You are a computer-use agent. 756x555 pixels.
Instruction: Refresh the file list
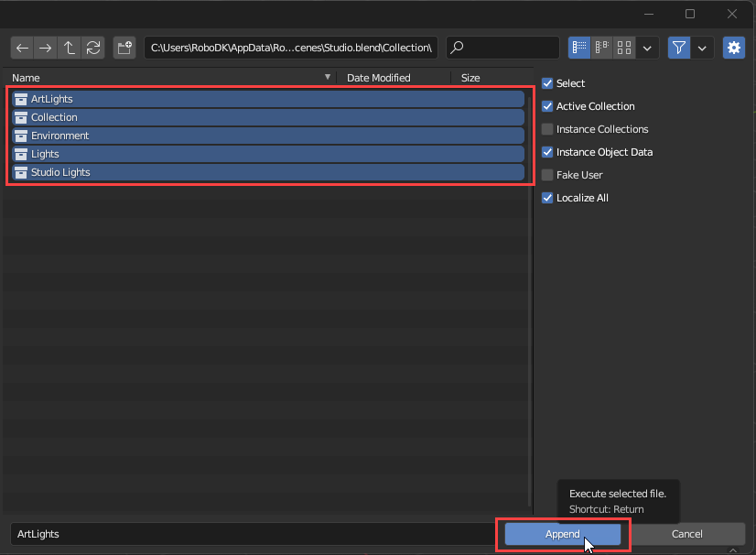click(93, 48)
